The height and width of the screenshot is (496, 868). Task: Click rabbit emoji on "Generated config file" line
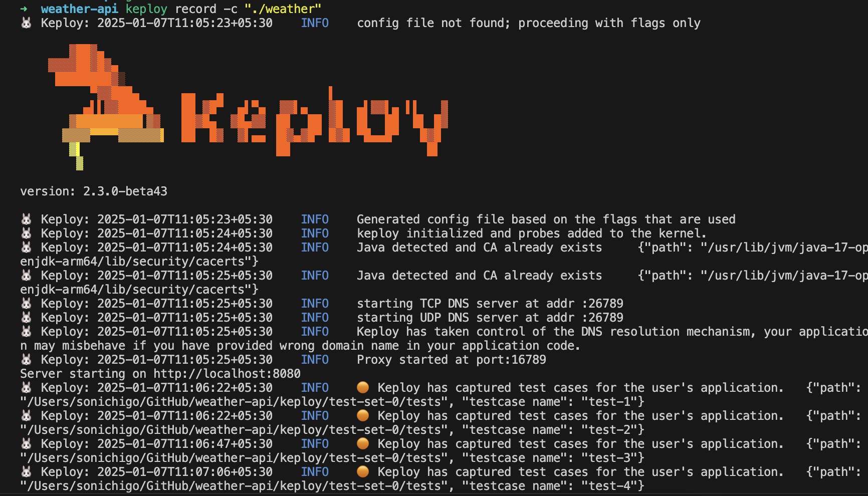[x=26, y=219]
